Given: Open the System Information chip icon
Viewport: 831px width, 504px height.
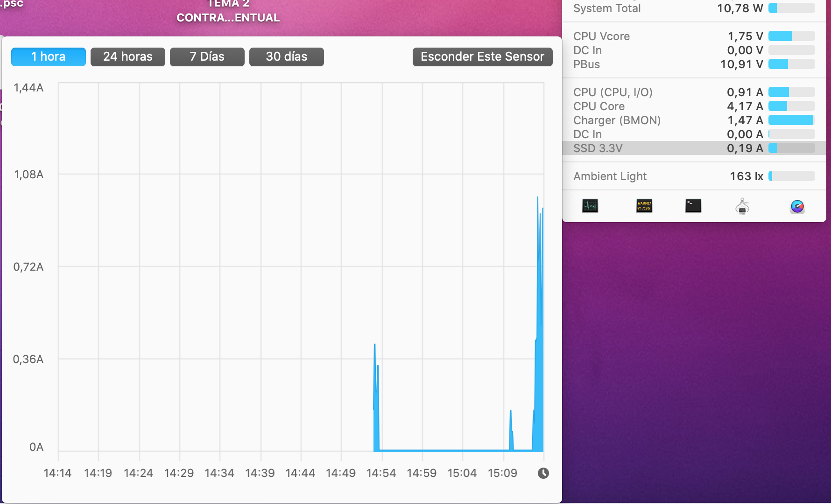Looking at the screenshot, I should point(742,206).
